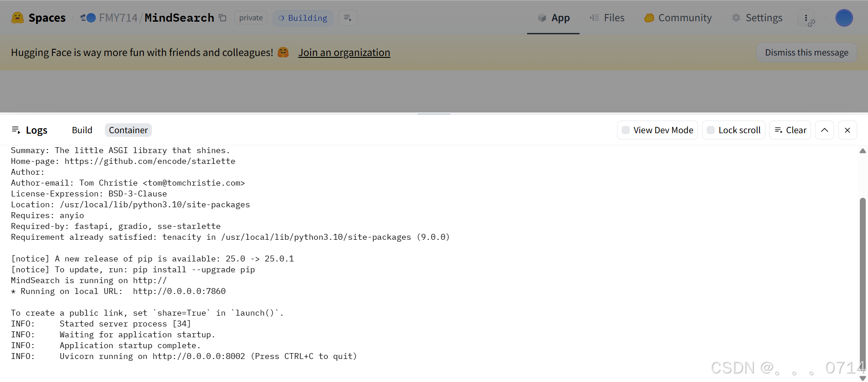Image resolution: width=868 pixels, height=382 pixels.
Task: Open the user profile avatar
Action: [844, 18]
